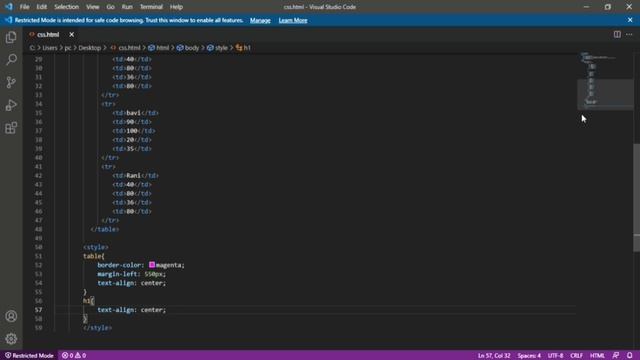The height and width of the screenshot is (360, 640).
Task: Open the Help menu
Action: tap(176, 7)
